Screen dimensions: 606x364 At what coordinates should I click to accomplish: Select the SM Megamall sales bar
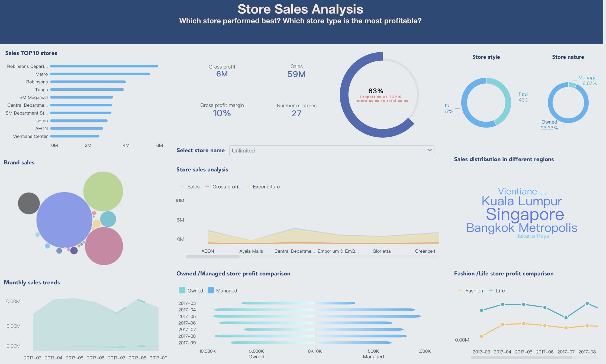click(x=82, y=97)
